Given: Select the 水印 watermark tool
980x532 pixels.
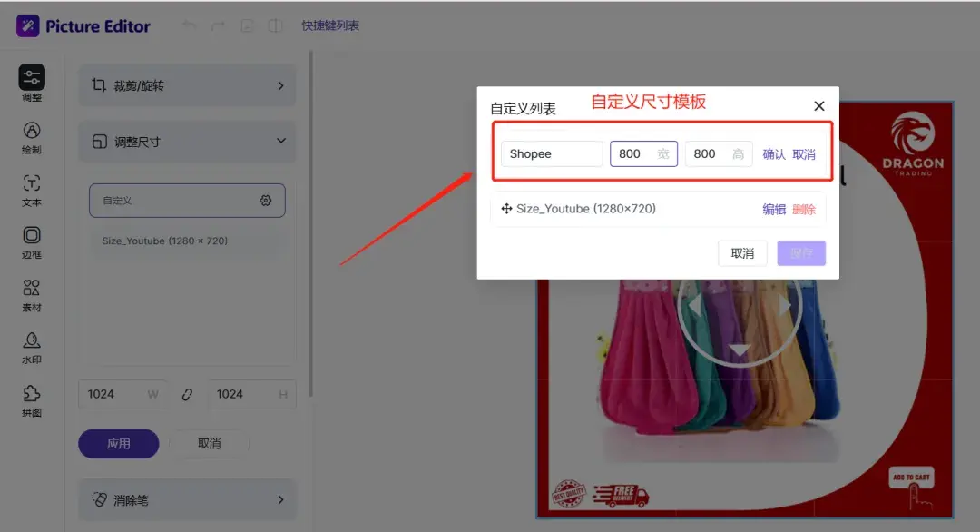Looking at the screenshot, I should tap(32, 347).
